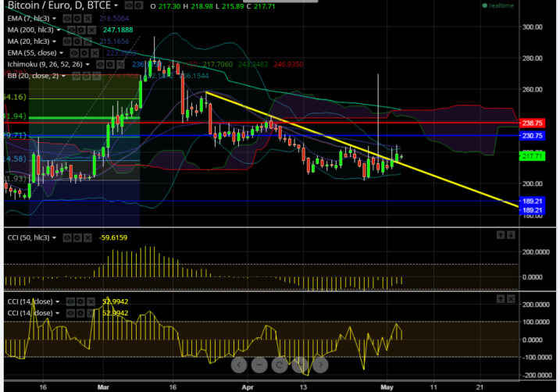
Task: Expand the BB (20, close, 2) dropdown arrow
Action: coord(63,76)
